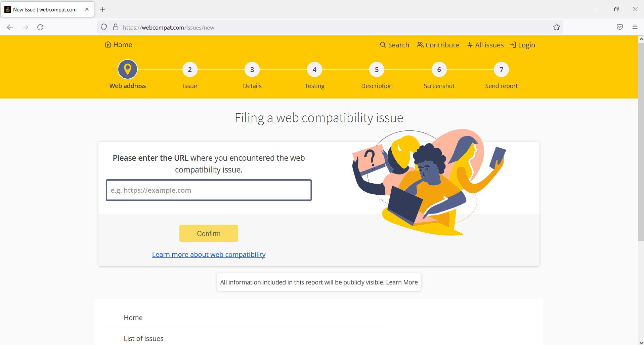Minimize the browser window
Image resolution: width=644 pixels, height=345 pixels.
click(597, 9)
